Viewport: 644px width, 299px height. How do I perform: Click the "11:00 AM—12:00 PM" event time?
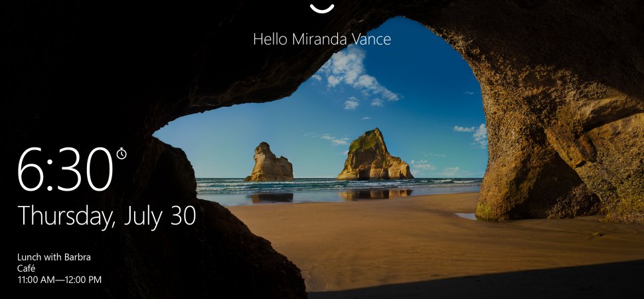tap(59, 280)
